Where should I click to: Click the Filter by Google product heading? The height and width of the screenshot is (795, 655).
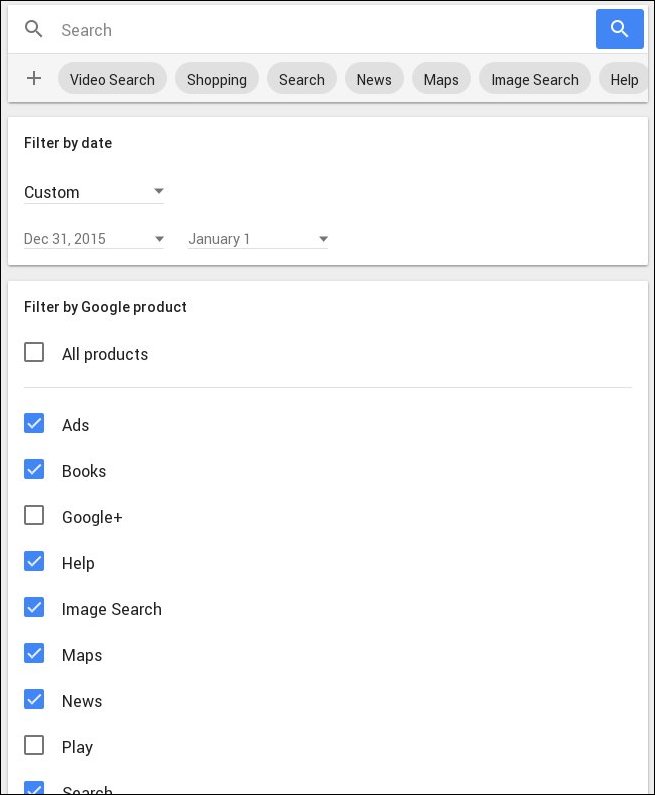pyautogui.click(x=105, y=307)
